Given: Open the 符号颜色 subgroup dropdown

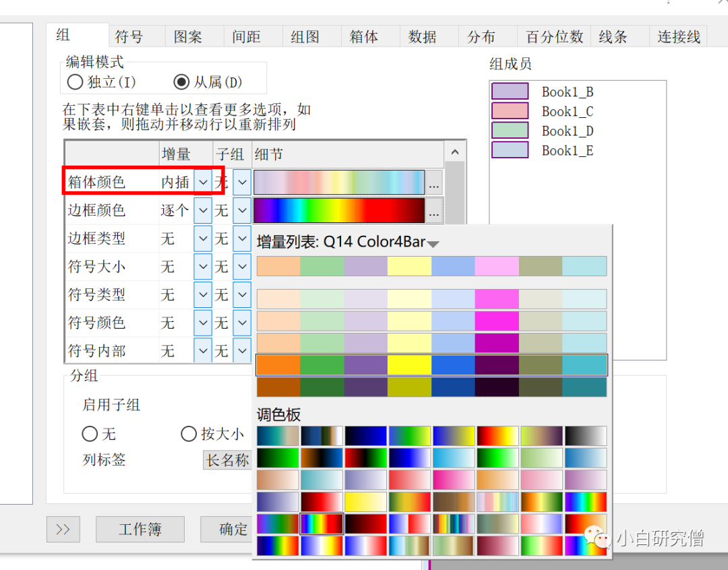Looking at the screenshot, I should (x=242, y=322).
